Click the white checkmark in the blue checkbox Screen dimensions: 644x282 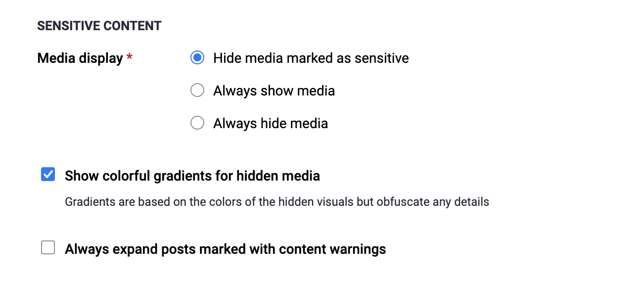pos(48,175)
